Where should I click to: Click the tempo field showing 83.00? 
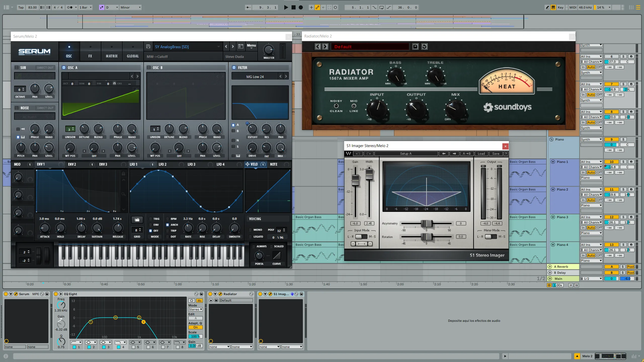33,8
